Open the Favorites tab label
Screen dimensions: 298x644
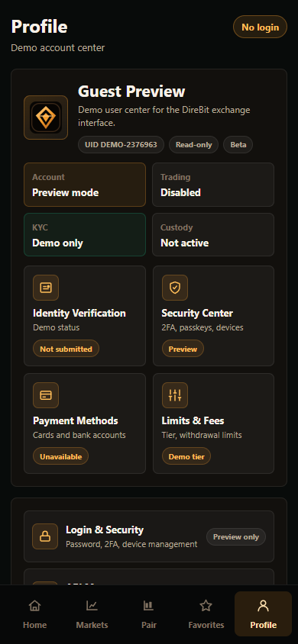(x=206, y=625)
